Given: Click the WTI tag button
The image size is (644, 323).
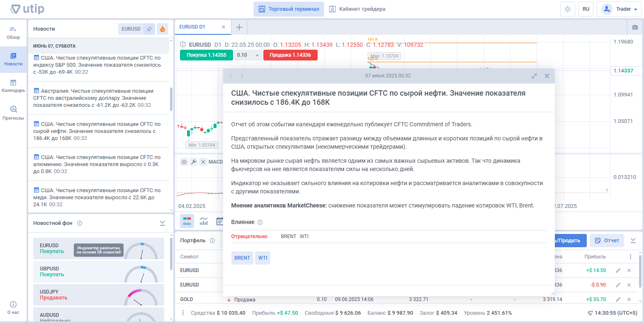Looking at the screenshot, I should (263, 258).
